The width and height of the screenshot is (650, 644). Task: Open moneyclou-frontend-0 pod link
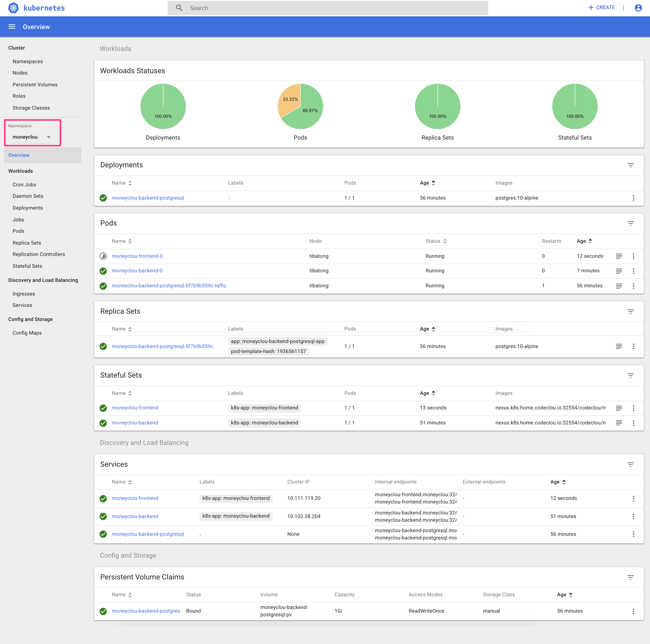pos(137,256)
